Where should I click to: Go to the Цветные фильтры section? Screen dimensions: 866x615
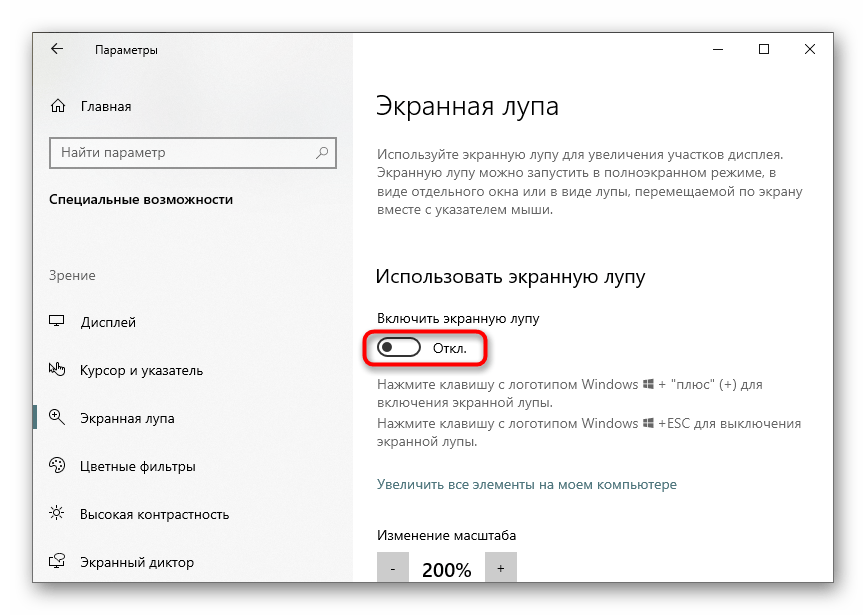[x=138, y=466]
